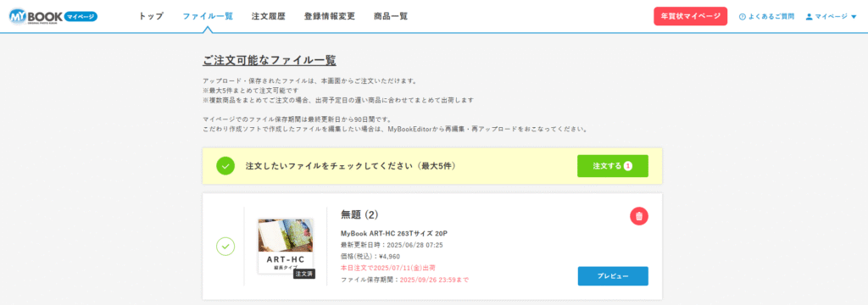Click the red 年賀状マイページ button
Viewport: 868px width, 305px height.
[690, 16]
